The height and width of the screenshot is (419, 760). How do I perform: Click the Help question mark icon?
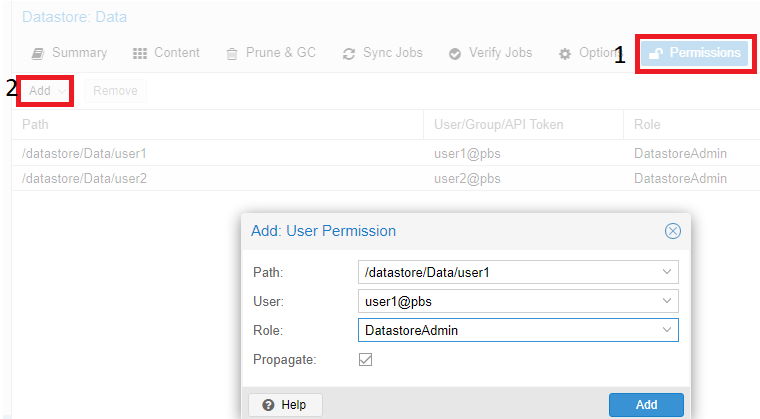268,404
